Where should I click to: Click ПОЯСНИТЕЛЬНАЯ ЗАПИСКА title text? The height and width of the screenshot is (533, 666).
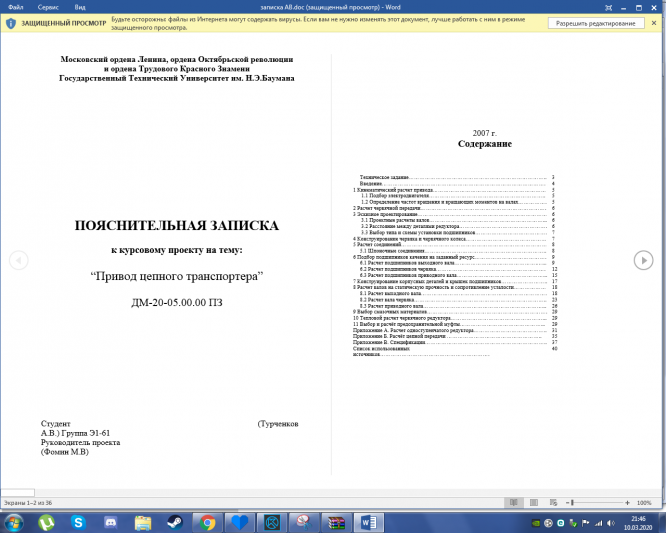[177, 226]
